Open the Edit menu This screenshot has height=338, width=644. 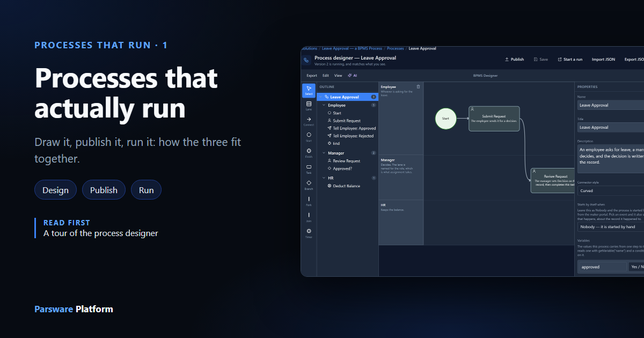tap(326, 76)
